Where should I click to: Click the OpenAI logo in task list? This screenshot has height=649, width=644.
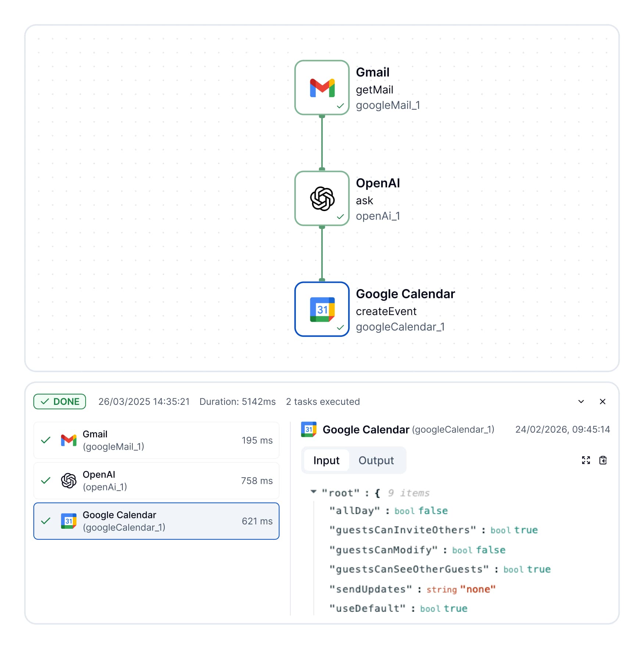click(x=69, y=481)
